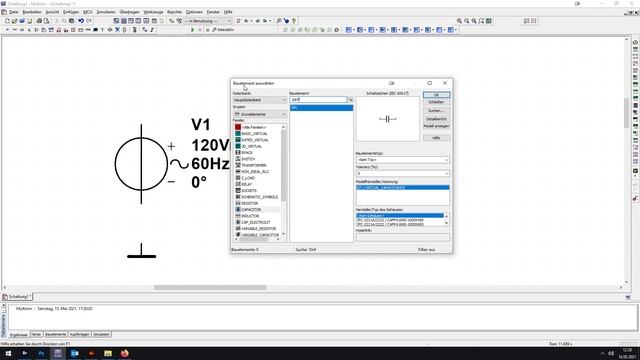Open File Explorer from the taskbar
Screen dimensions: 640x360
(x=108, y=353)
